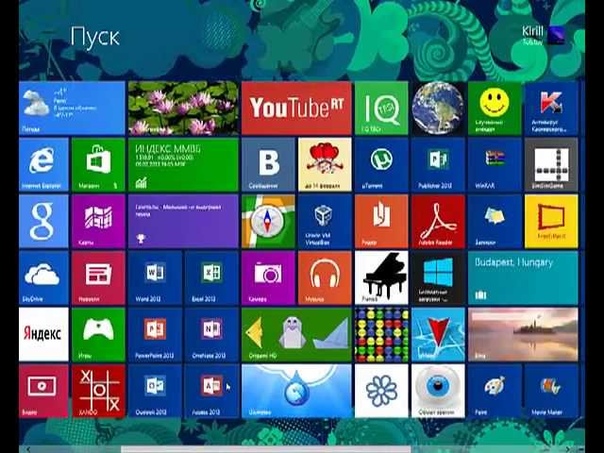Launch PowerPoint 2013 tile
604x453 pixels.
coord(155,334)
